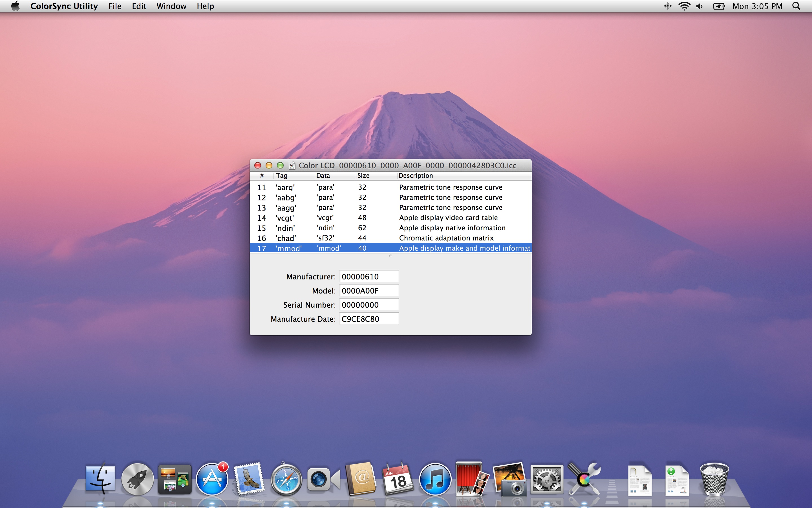This screenshot has height=508, width=812.
Task: Sort by the Description column header
Action: (464, 176)
